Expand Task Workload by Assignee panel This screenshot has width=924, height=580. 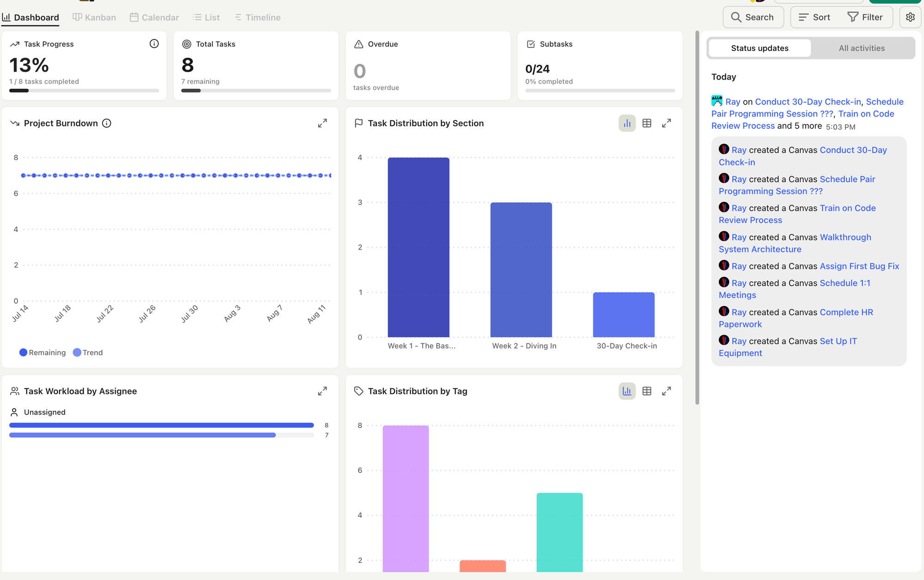point(322,391)
